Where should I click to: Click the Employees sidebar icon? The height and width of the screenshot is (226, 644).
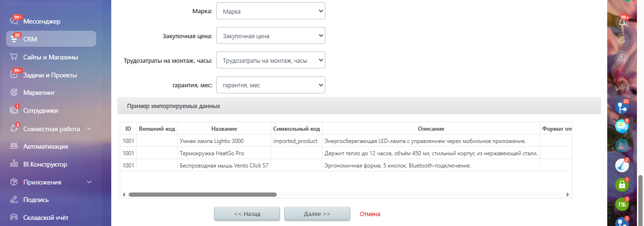pyautogui.click(x=14, y=110)
